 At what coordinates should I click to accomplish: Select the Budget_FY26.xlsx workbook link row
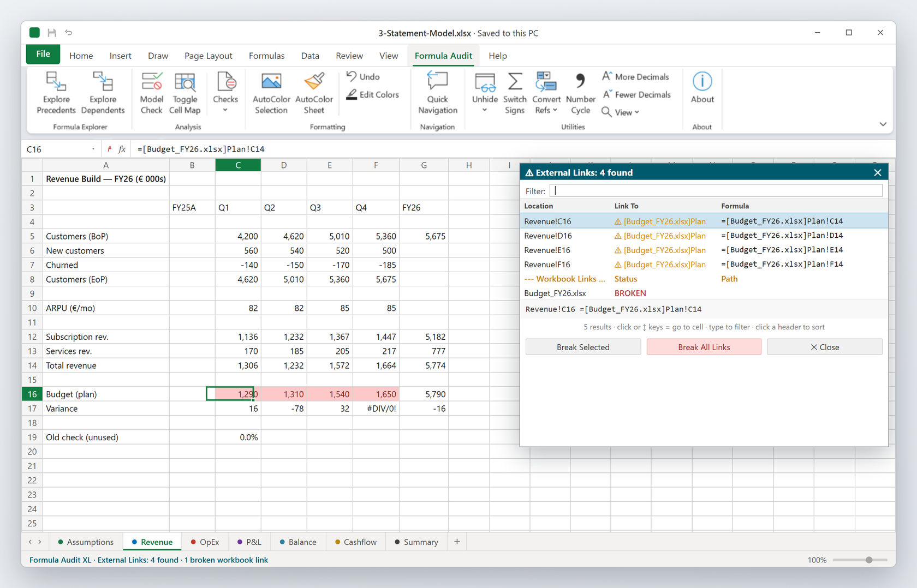704,293
